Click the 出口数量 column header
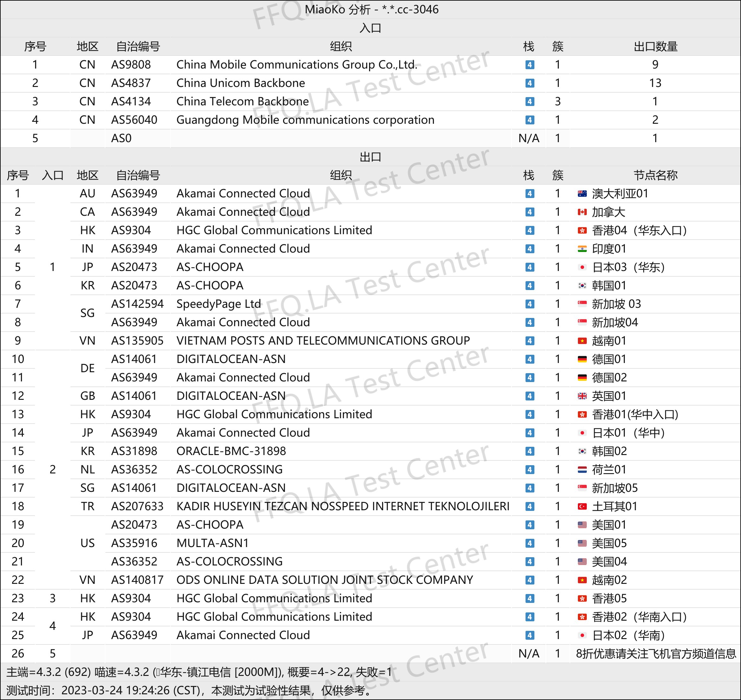 655,47
